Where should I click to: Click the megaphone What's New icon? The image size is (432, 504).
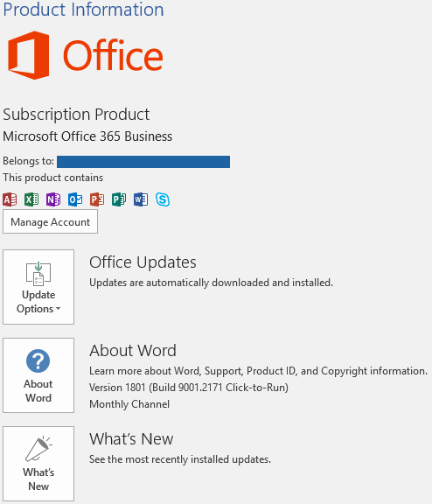(x=38, y=449)
